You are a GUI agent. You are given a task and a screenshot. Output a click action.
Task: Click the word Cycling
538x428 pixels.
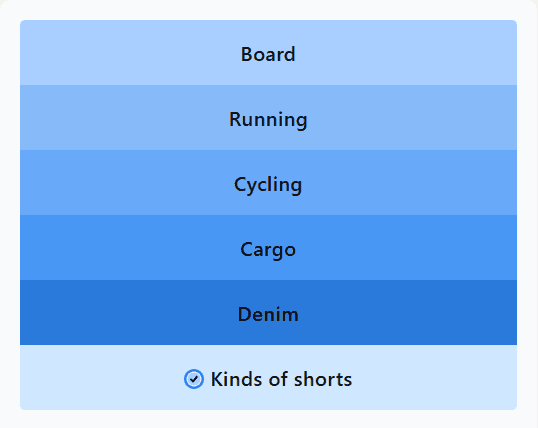(x=268, y=185)
